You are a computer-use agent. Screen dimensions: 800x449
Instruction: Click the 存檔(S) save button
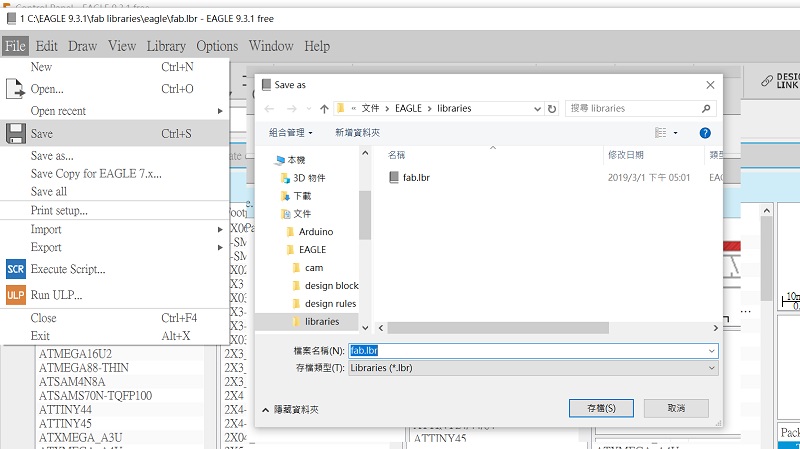tap(602, 408)
